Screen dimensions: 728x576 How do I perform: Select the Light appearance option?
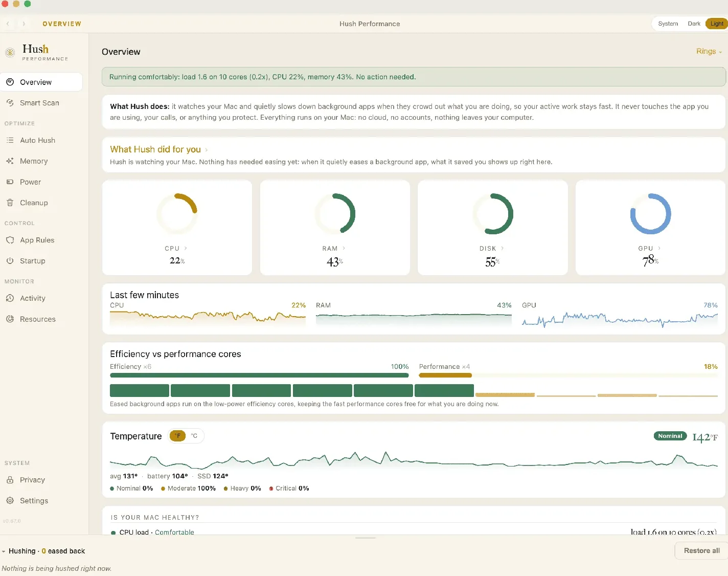pyautogui.click(x=717, y=24)
